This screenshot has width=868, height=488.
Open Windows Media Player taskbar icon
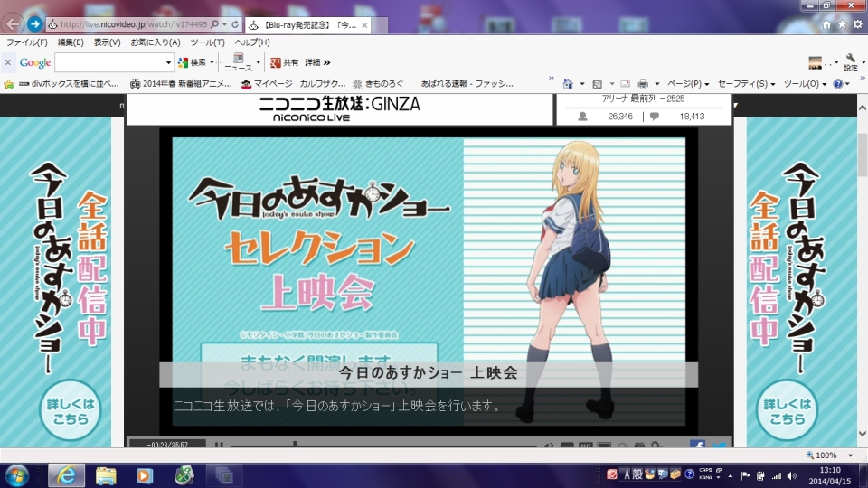(145, 475)
